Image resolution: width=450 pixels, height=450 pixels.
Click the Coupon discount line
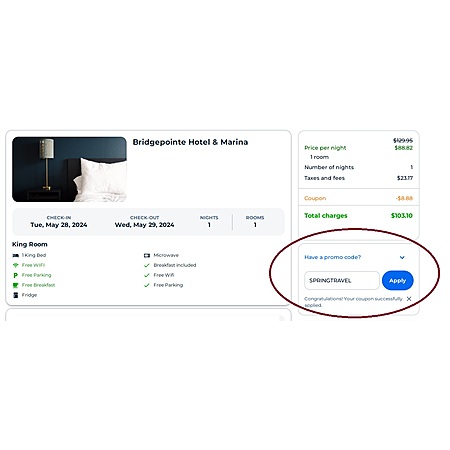358,198
